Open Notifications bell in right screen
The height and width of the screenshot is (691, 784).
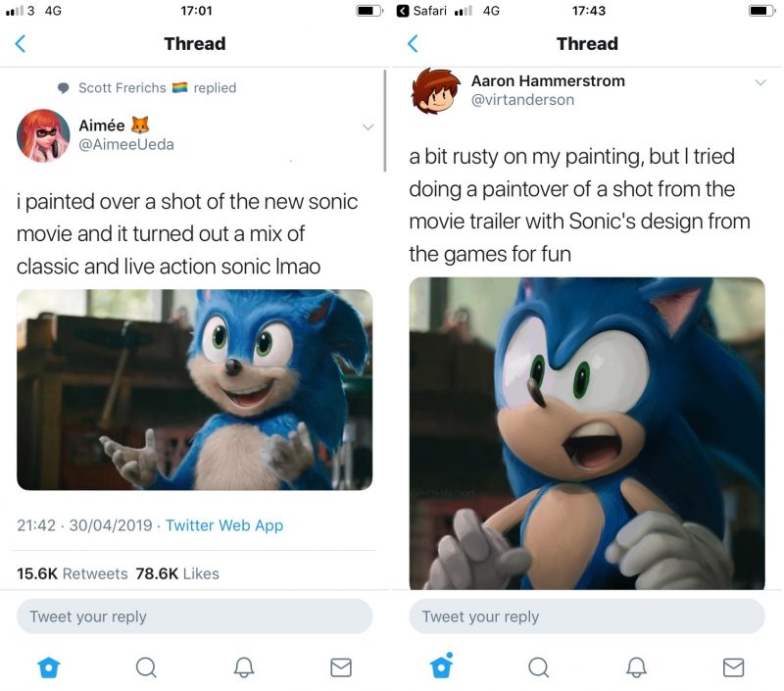636,667
